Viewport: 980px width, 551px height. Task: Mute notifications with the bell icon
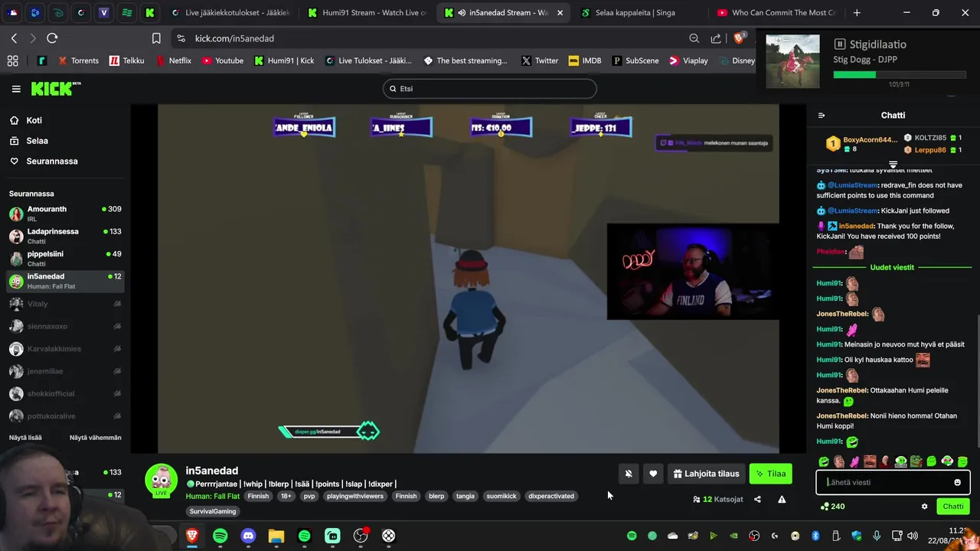tap(629, 474)
